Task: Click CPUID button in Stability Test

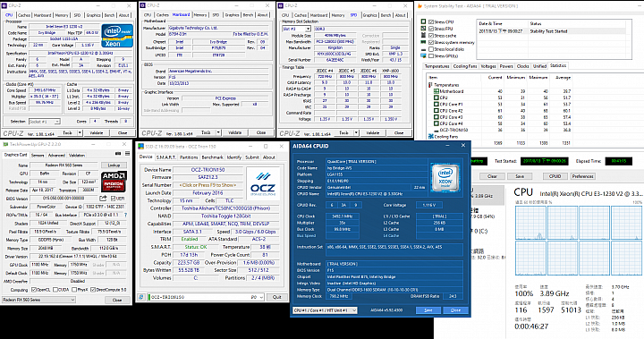Action: click(x=555, y=176)
